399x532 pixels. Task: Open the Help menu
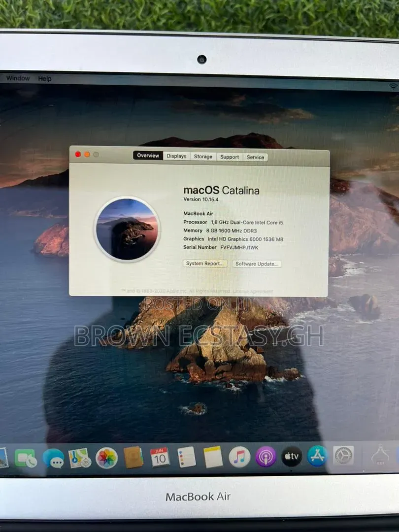[x=45, y=79]
